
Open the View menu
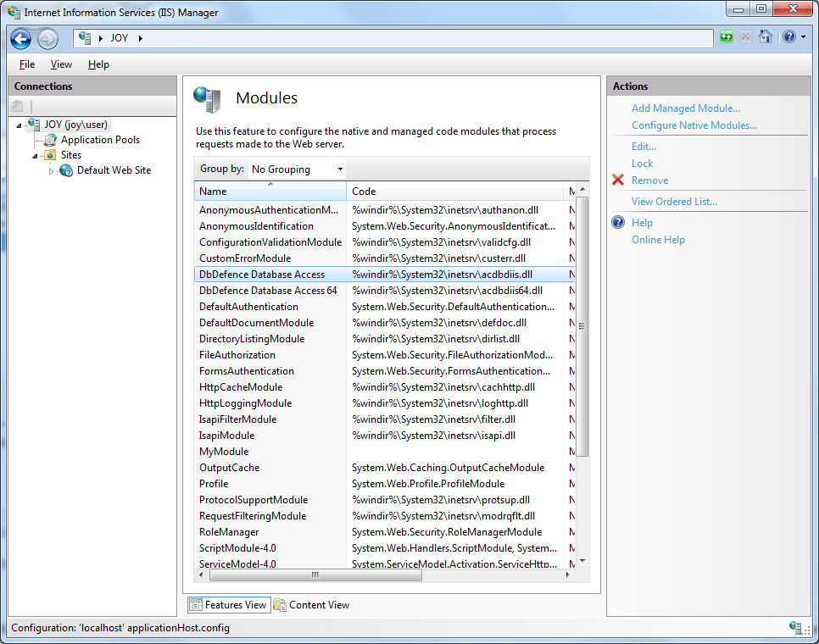pyautogui.click(x=61, y=64)
